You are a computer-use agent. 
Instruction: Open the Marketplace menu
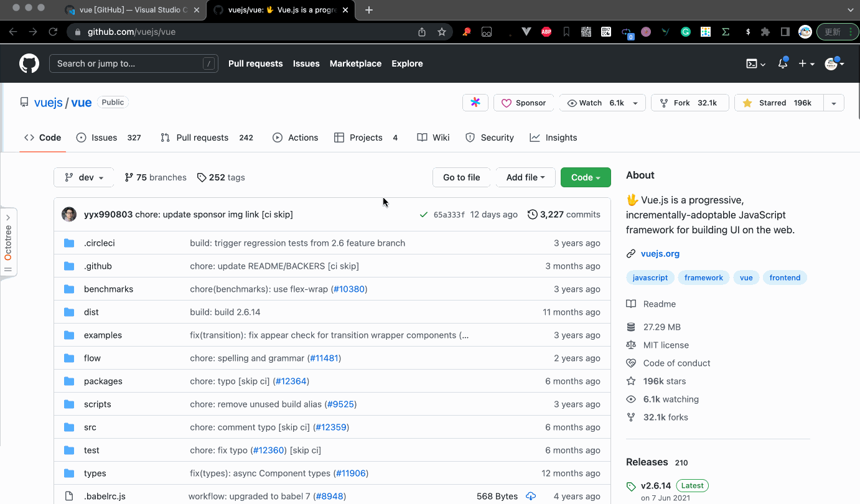[355, 63]
